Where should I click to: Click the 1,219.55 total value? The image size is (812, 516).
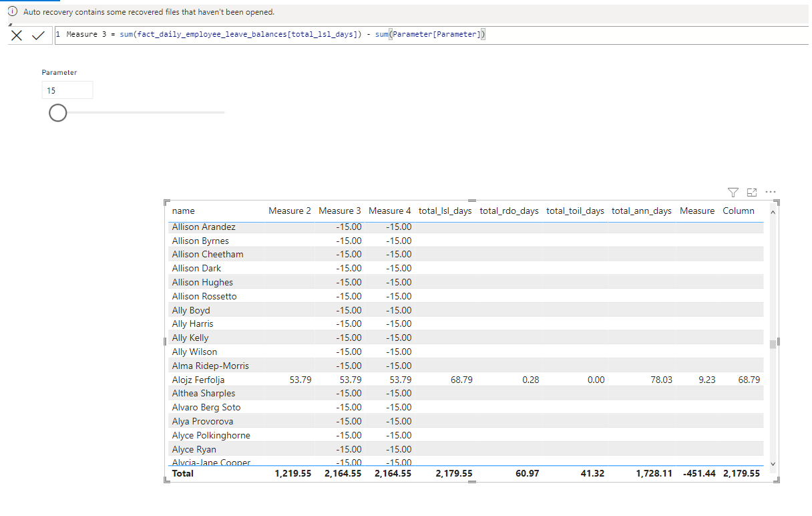point(292,473)
